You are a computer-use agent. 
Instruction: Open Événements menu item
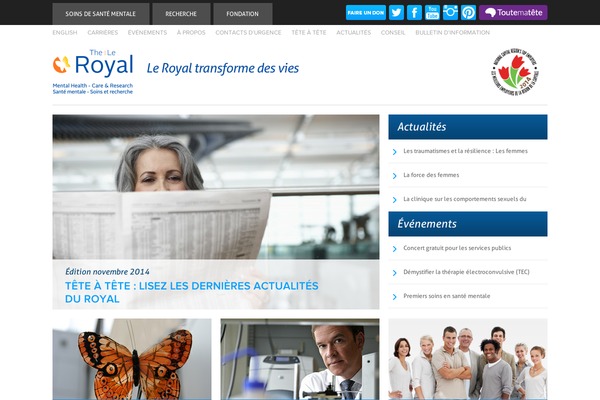tap(147, 33)
